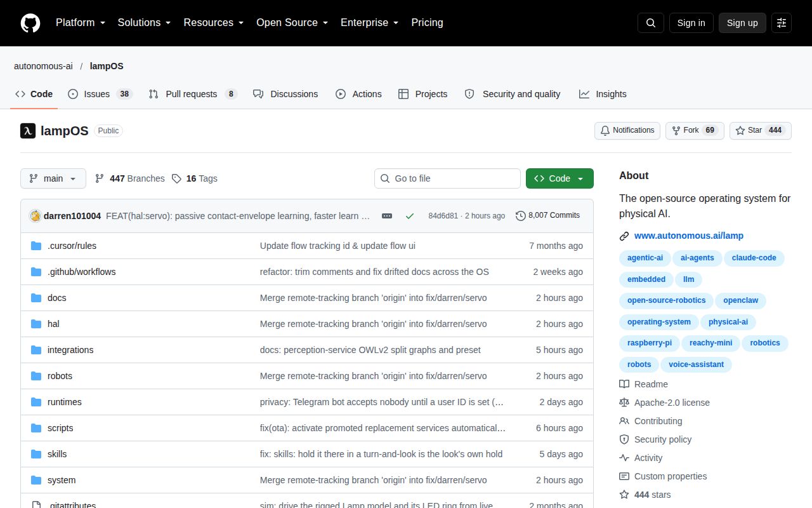Click the Sign up button

[742, 23]
